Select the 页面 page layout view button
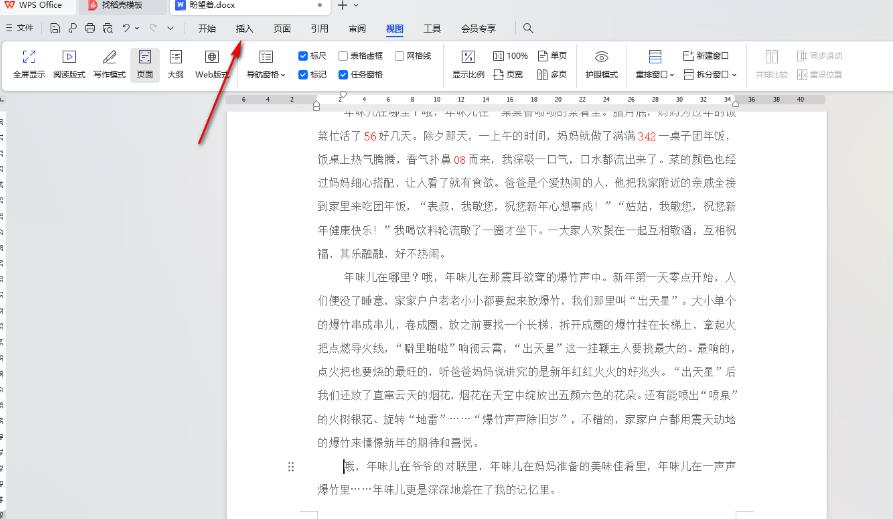The width and height of the screenshot is (893, 519). [145, 64]
